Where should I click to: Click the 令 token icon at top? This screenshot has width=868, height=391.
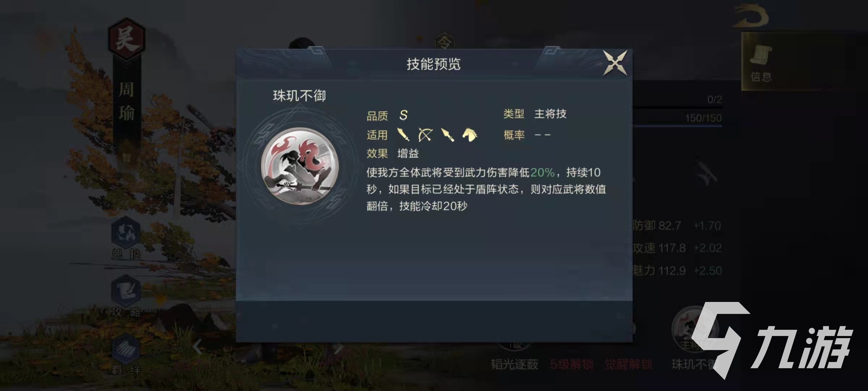click(x=444, y=42)
